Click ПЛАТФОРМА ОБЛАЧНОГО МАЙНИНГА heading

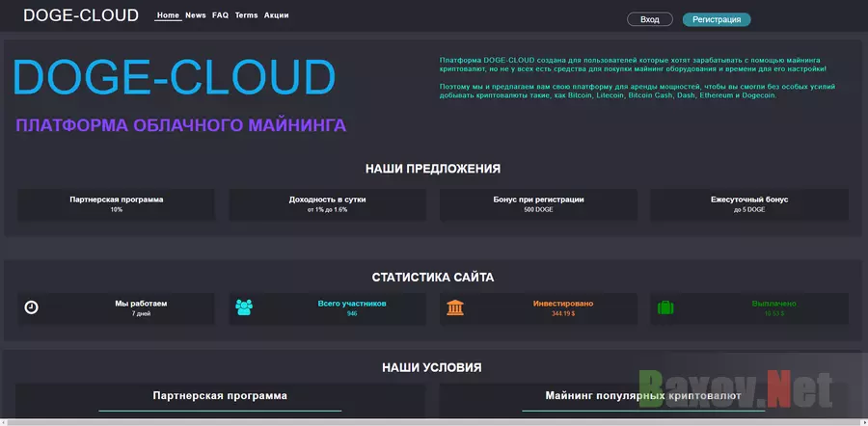coord(181,125)
